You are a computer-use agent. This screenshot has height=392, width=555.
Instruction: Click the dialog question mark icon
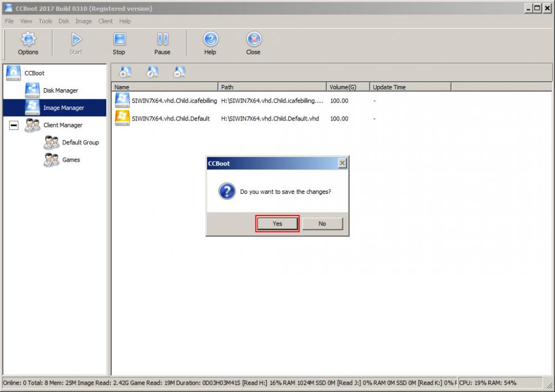click(x=227, y=191)
